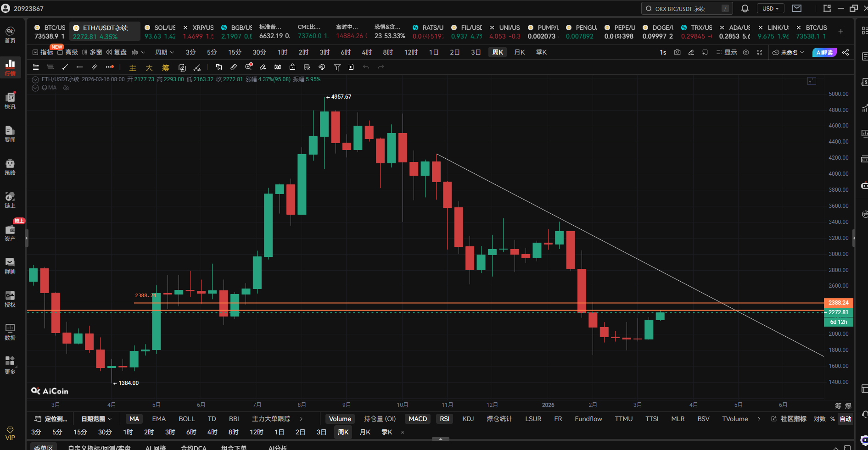Expand the 周期 period dropdown
Viewport: 868px width, 450px height.
(164, 52)
